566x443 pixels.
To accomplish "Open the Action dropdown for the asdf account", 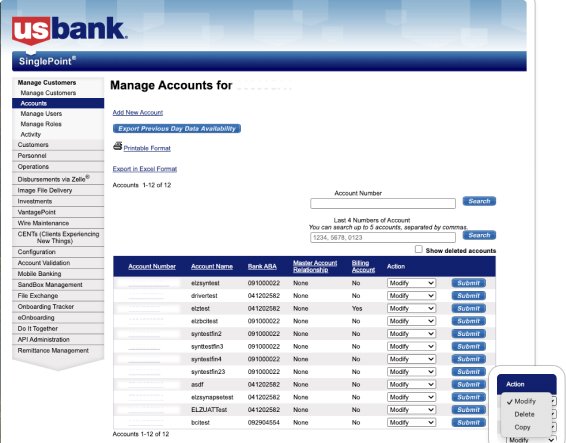I will (411, 385).
